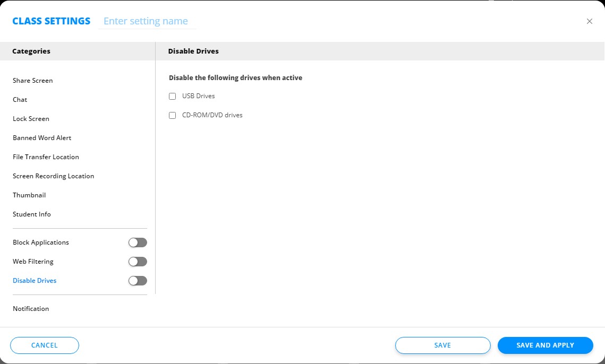Viewport: 605px width, 364px height.
Task: Open the Student Info category
Action: (32, 214)
